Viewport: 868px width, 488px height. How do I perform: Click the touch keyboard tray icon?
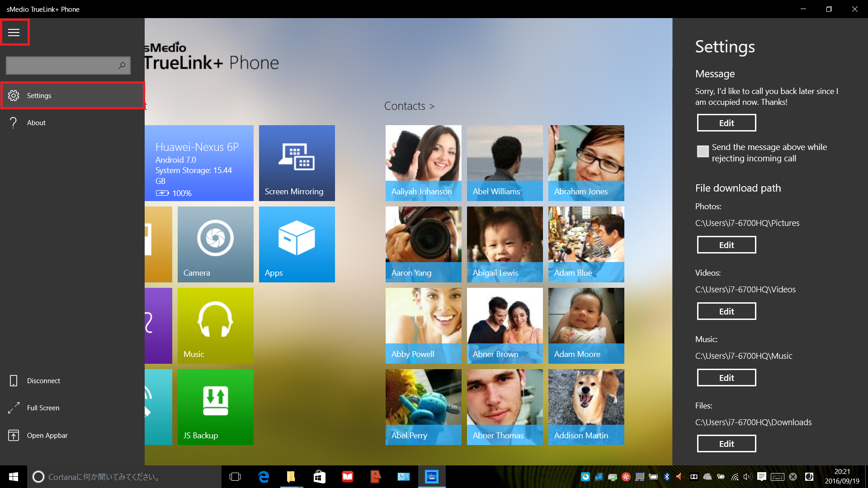click(x=778, y=477)
